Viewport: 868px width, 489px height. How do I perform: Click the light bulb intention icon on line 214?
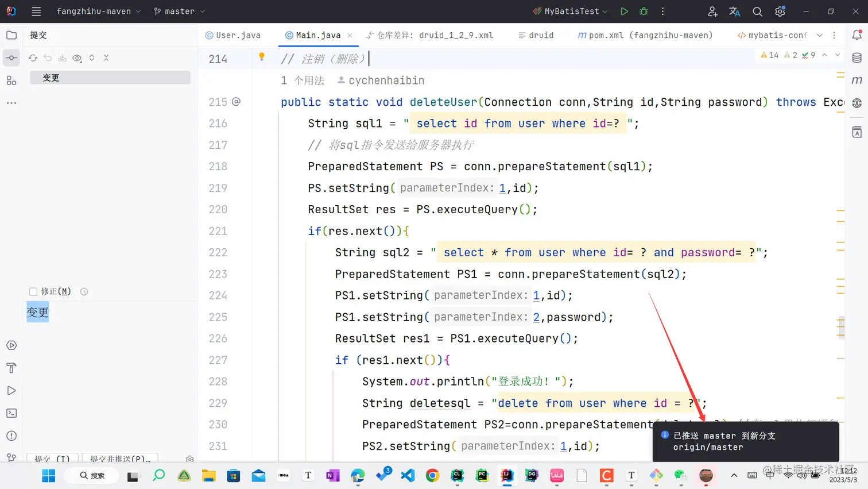pos(262,56)
